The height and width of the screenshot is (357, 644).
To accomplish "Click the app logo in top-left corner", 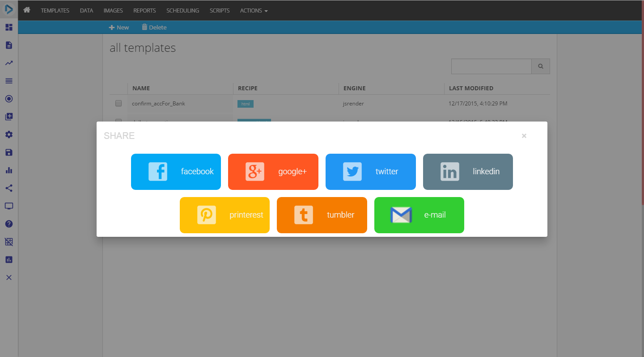I will click(9, 9).
